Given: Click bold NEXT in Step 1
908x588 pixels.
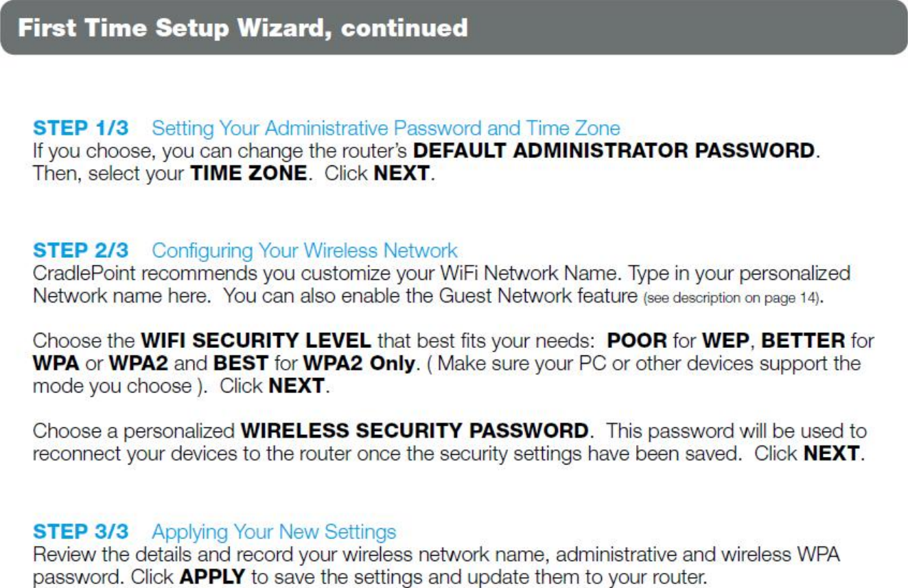Looking at the screenshot, I should point(401,173).
